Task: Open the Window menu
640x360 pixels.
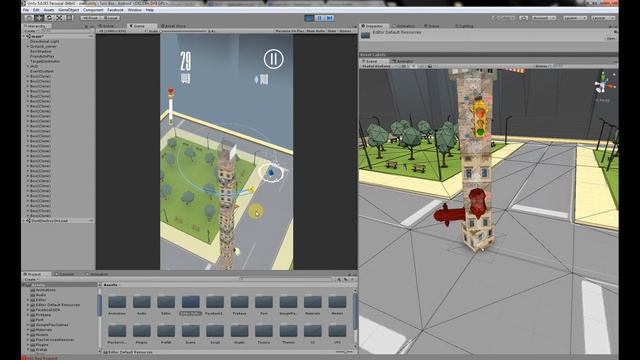Action: (x=134, y=10)
